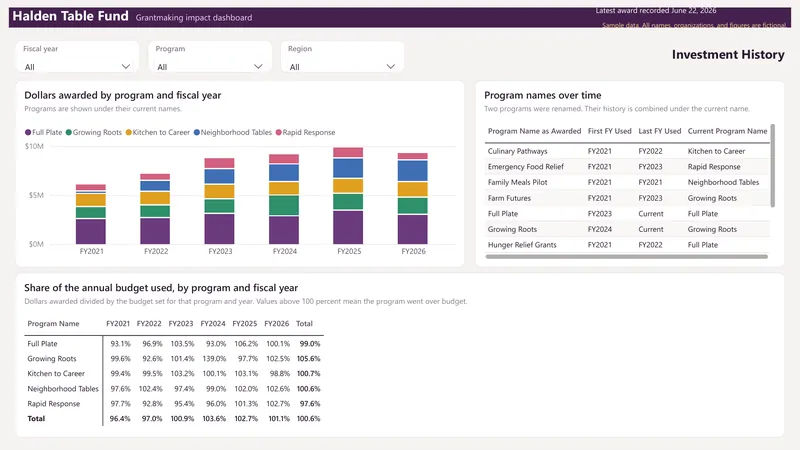Select the Neighborhood Tables row header in matrix

point(63,389)
